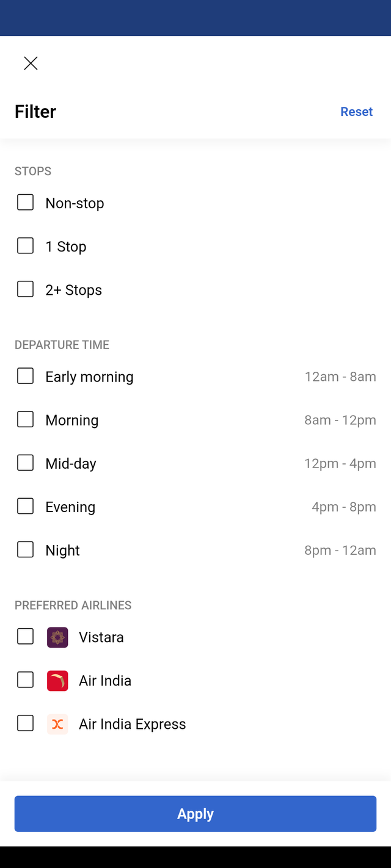Close the Filter panel with X icon
The image size is (391, 868).
point(31,63)
